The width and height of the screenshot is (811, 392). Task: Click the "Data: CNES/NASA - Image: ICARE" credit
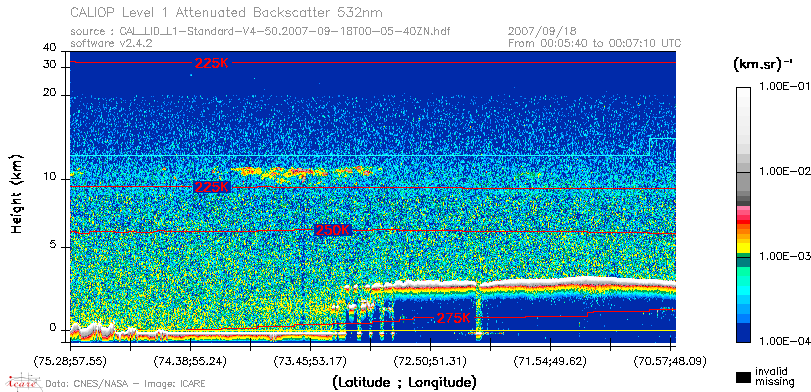pyautogui.click(x=125, y=384)
